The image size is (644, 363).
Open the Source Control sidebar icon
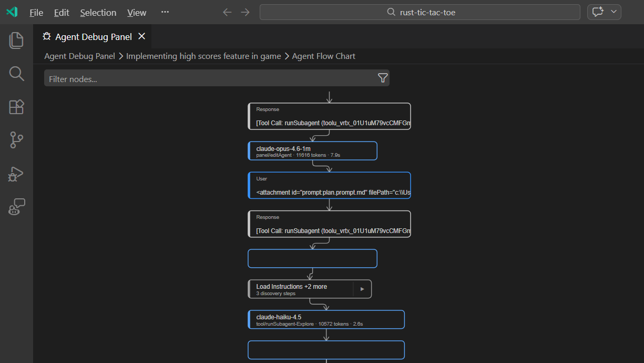pos(16,140)
